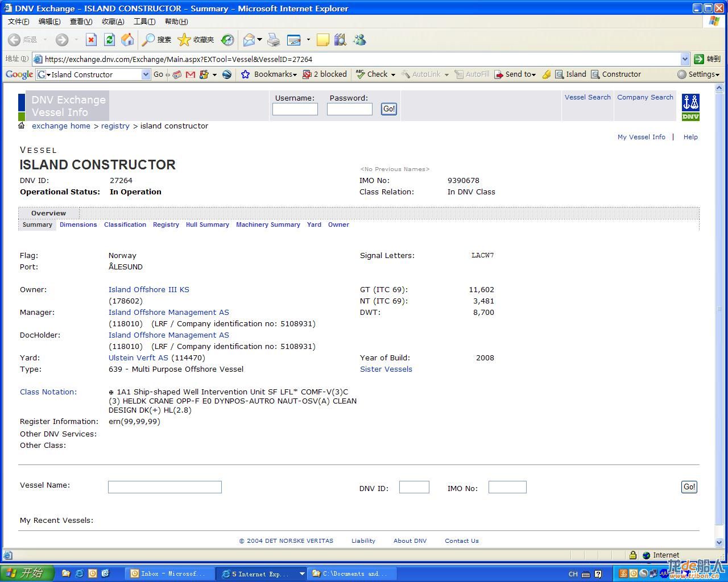Open Company Search link
The height and width of the screenshot is (582, 728).
[645, 97]
